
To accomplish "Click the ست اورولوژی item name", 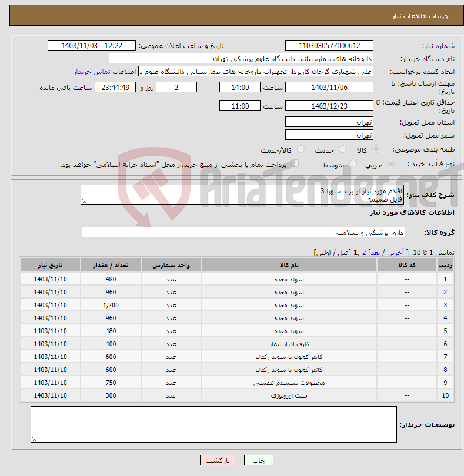I will point(289,396).
